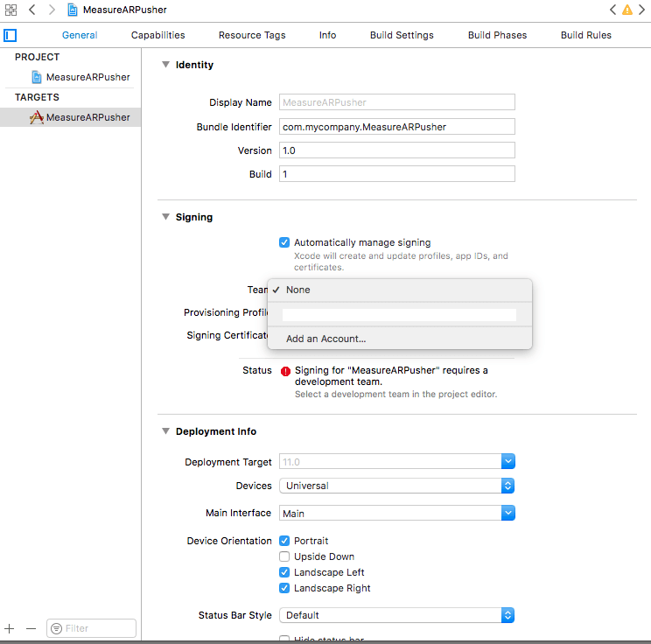Image resolution: width=651 pixels, height=644 pixels.
Task: Disable Automatically manage signing checkbox
Action: click(x=284, y=242)
